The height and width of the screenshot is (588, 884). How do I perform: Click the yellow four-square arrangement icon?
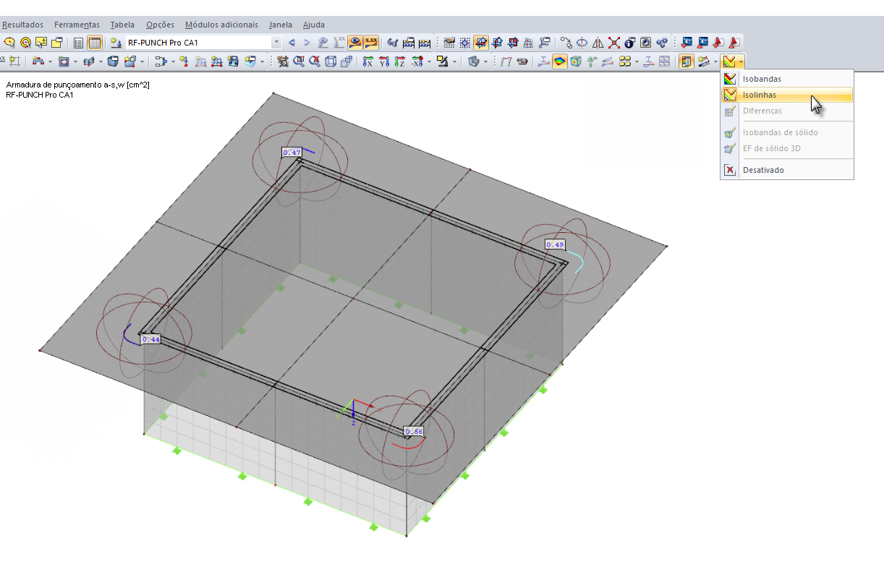tap(625, 61)
